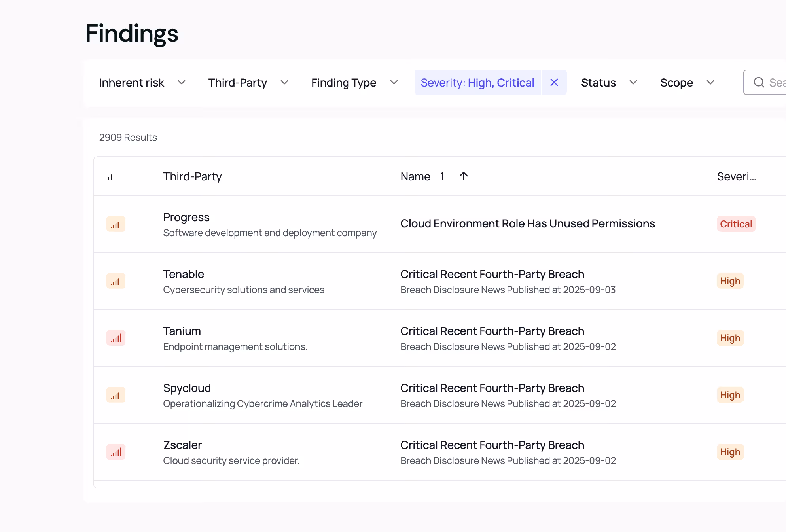This screenshot has height=532, width=786.
Task: Open the Zscaler third-party entry
Action: pyautogui.click(x=182, y=445)
